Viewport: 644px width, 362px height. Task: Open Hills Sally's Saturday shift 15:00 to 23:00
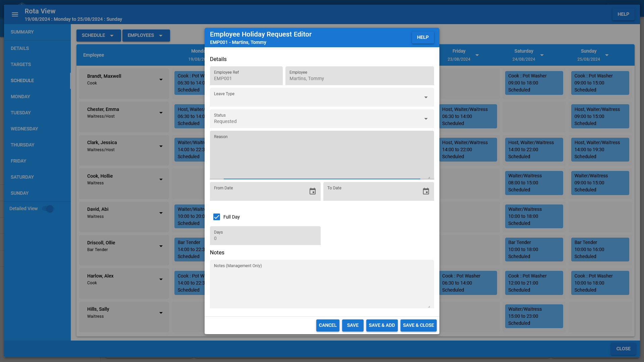tap(534, 316)
